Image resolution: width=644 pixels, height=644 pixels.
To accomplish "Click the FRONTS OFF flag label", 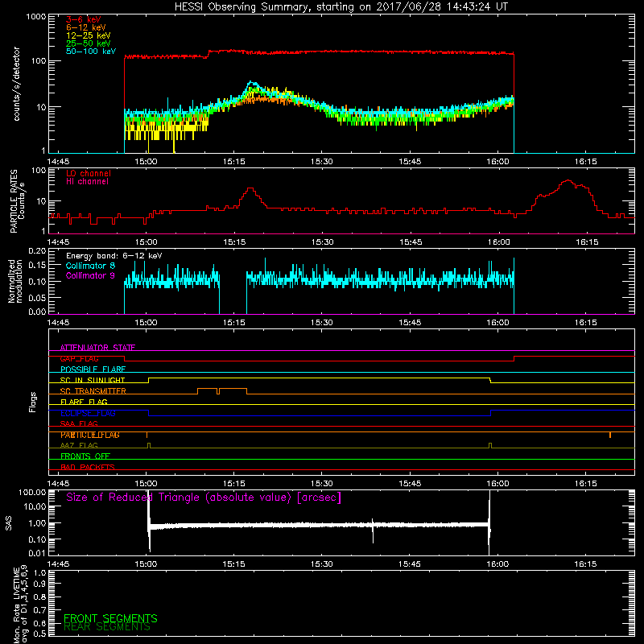I will [85, 456].
